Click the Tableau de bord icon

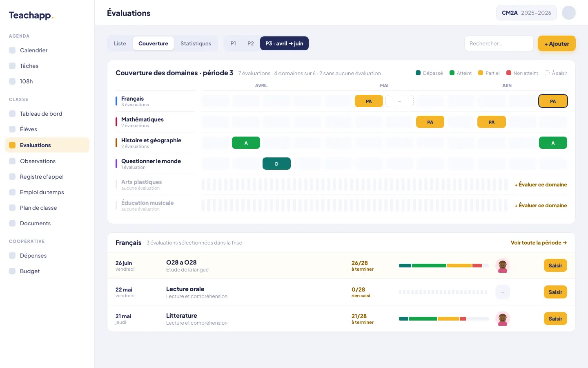(x=12, y=114)
